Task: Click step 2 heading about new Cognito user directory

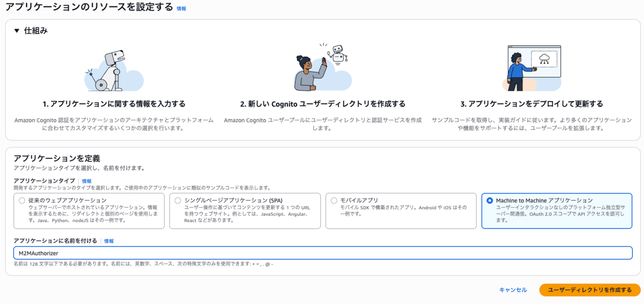Action: click(323, 104)
